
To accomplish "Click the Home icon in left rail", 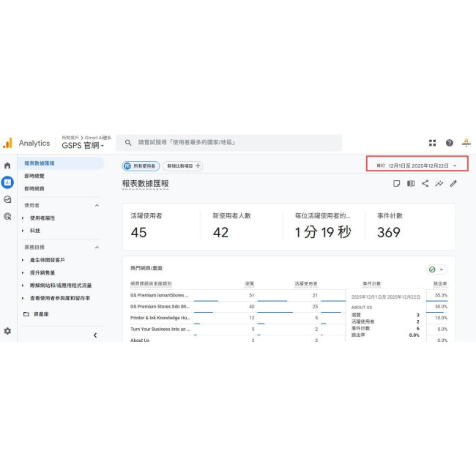I will (x=7, y=166).
